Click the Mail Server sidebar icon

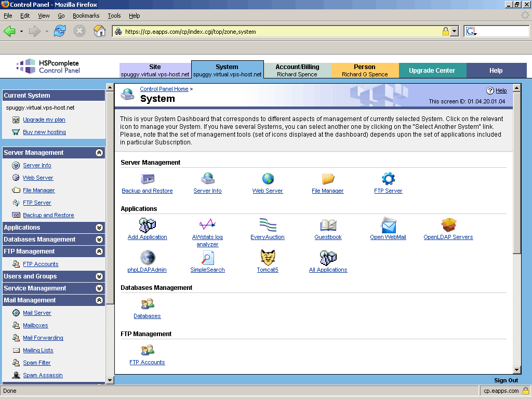click(x=16, y=313)
